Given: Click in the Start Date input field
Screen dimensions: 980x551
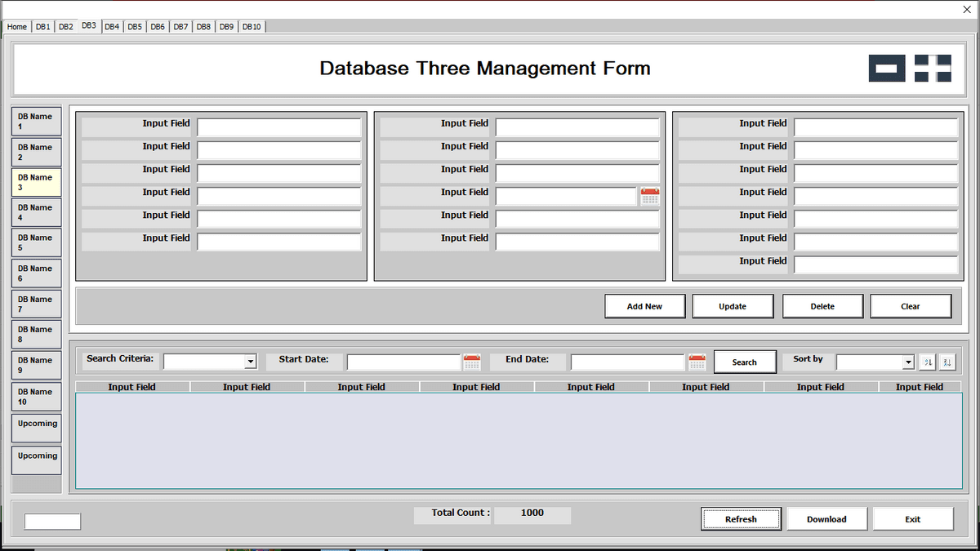Looking at the screenshot, I should pos(403,362).
